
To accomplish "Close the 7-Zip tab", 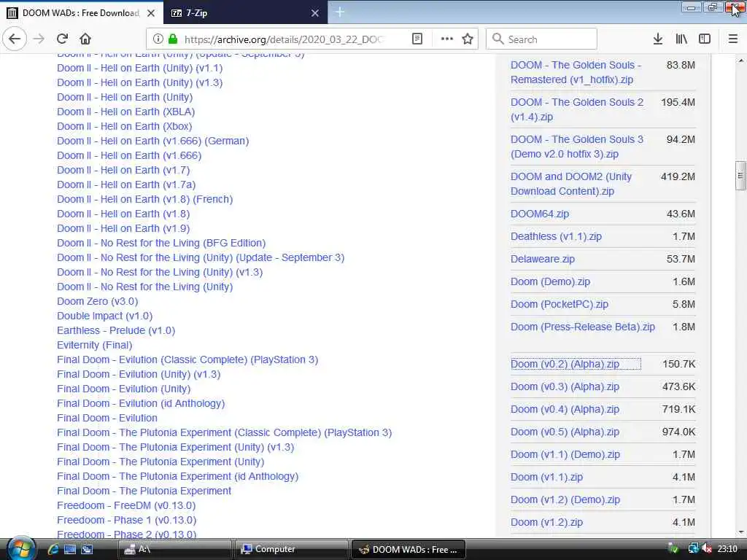I will click(x=315, y=13).
